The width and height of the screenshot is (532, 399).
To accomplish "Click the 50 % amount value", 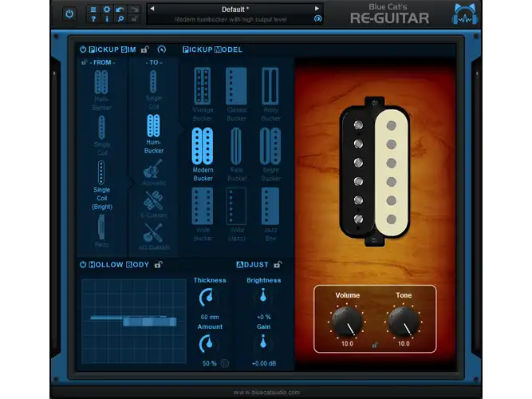I will 209,363.
